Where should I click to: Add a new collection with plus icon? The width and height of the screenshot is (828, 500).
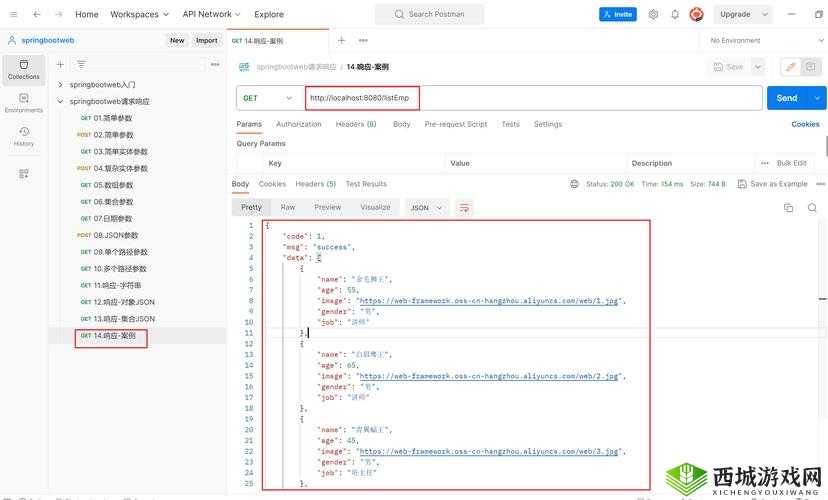60,64
